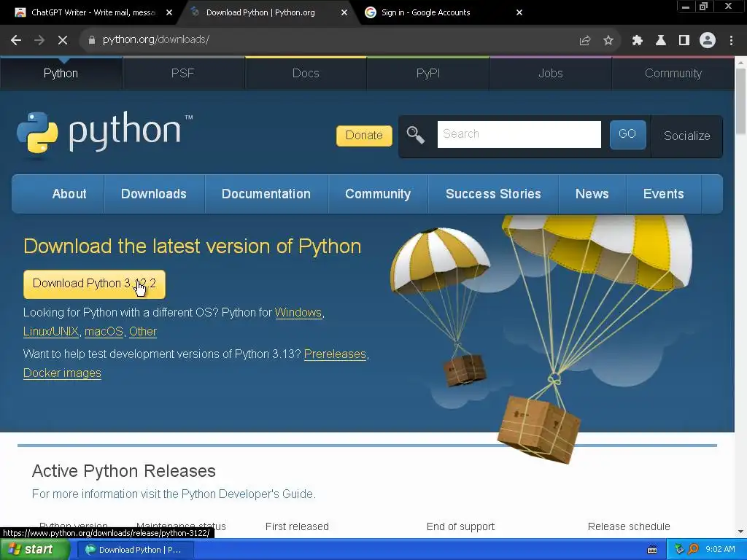This screenshot has width=747, height=560.
Task: Bookmark this page with the star icon
Action: click(x=608, y=41)
